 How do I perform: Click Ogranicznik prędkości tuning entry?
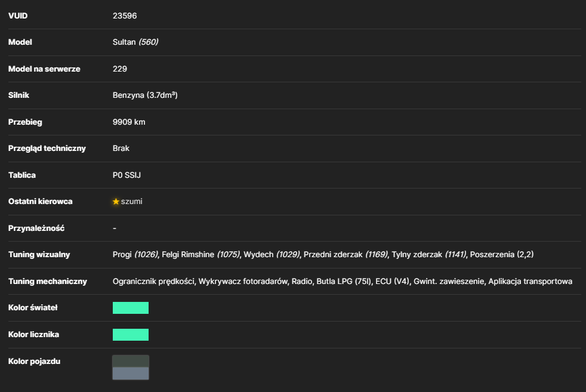pos(153,282)
